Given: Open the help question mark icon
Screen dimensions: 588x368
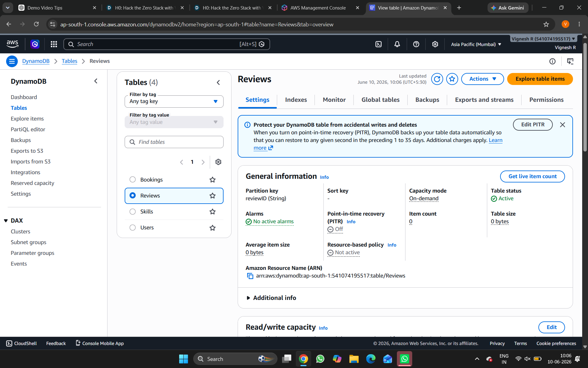Looking at the screenshot, I should 416,44.
